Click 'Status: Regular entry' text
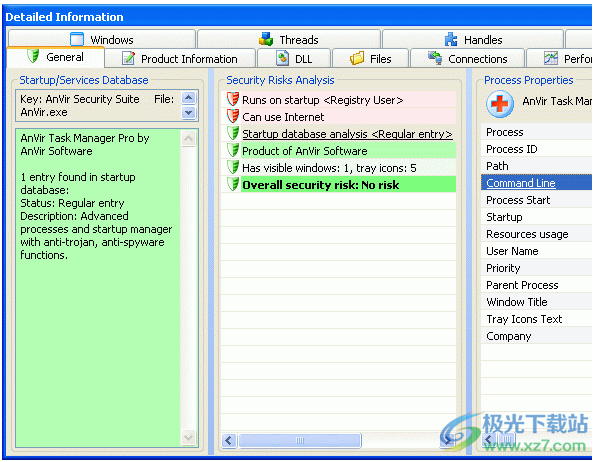Image resolution: width=599 pixels, height=462 pixels. pyautogui.click(x=72, y=203)
